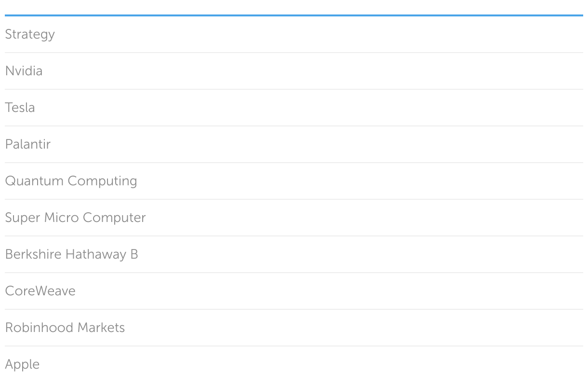Click the Nvidia link
This screenshot has height=387, width=588.
tap(24, 71)
